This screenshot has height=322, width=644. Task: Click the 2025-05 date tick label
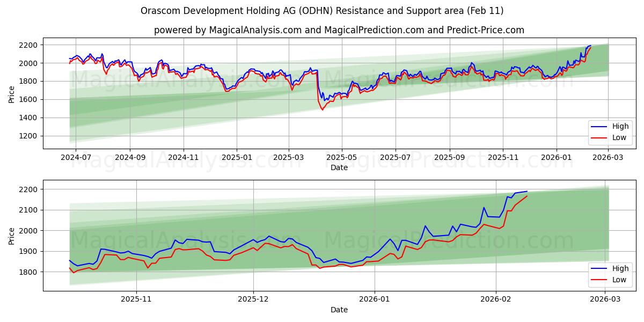tap(342, 157)
